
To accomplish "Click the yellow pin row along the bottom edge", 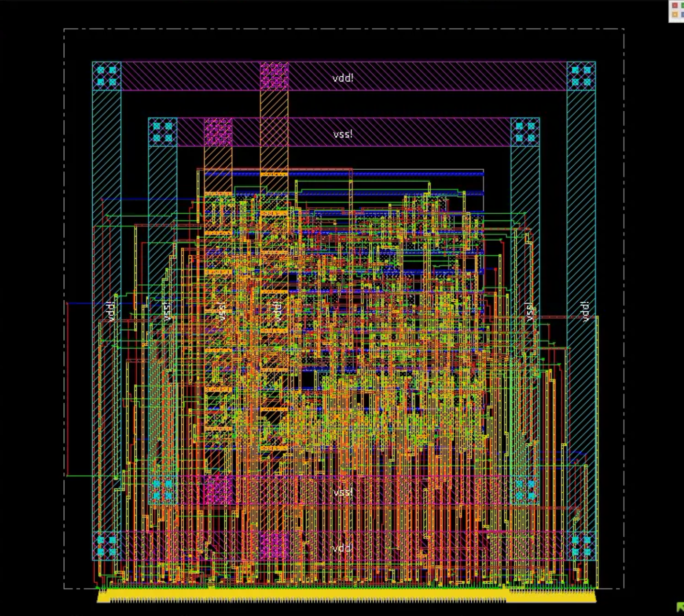I will (347, 596).
